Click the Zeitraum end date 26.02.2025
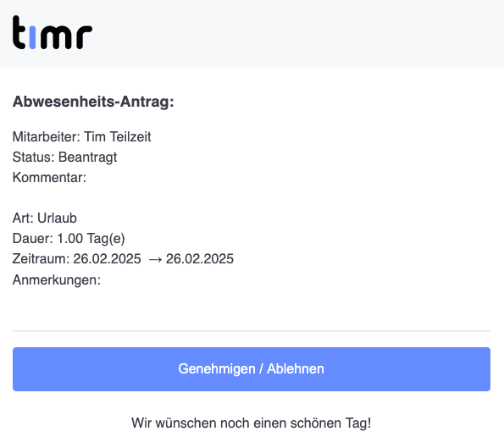The image size is (504, 448). 200,258
